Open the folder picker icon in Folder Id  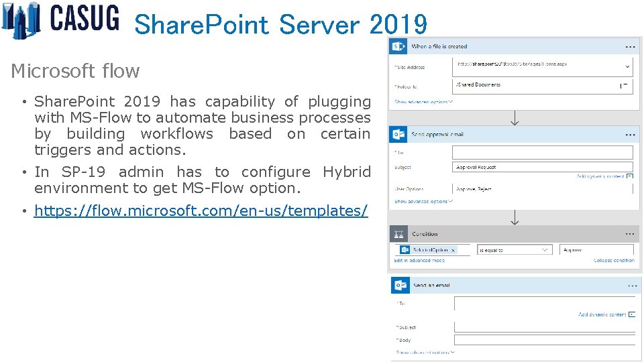(623, 85)
